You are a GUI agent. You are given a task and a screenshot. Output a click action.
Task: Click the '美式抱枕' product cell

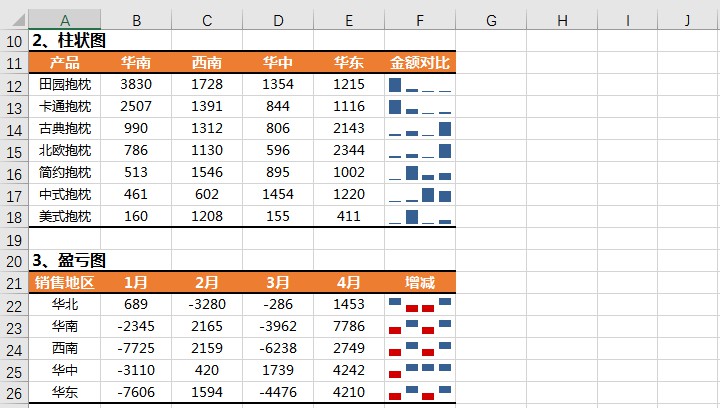click(x=65, y=216)
